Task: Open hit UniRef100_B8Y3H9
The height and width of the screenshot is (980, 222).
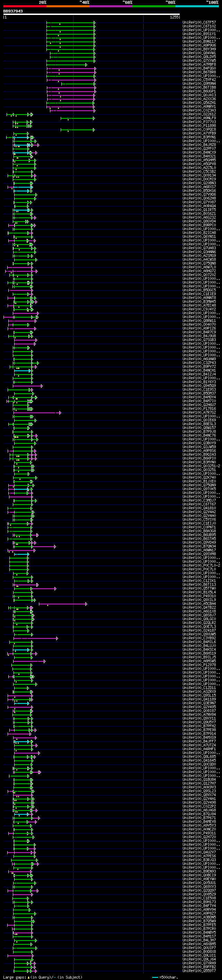Action: pyautogui.click(x=199, y=49)
